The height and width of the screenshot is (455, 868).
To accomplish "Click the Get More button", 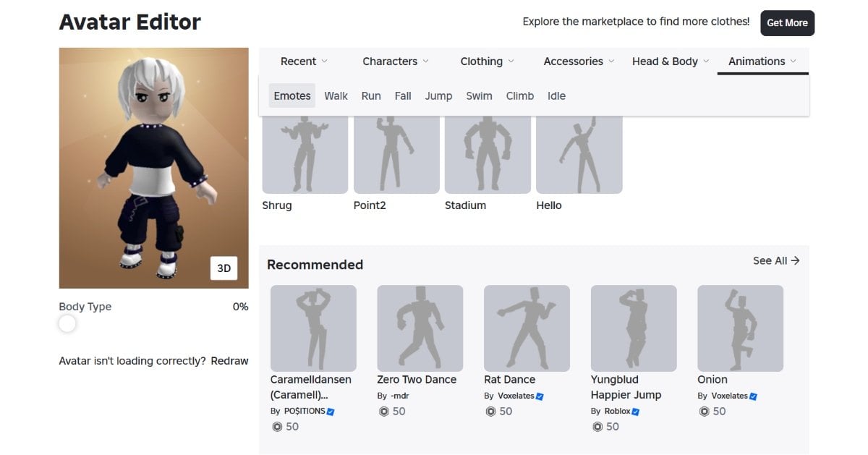I will [x=787, y=23].
